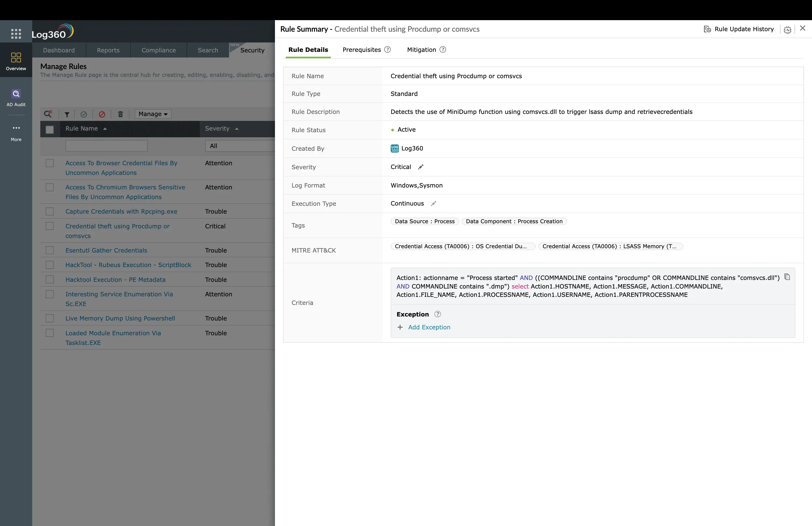This screenshot has width=812, height=526.
Task: Click the Log360 logo
Action: [x=53, y=31]
